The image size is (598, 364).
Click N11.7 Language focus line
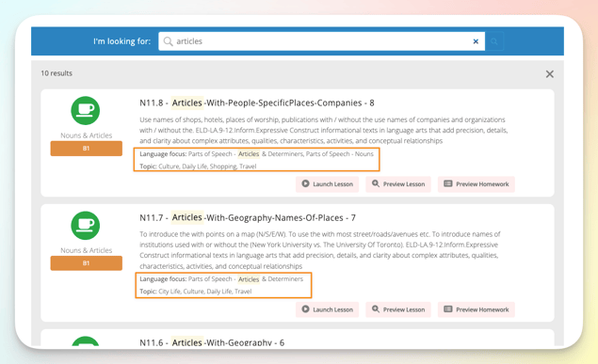(221, 279)
